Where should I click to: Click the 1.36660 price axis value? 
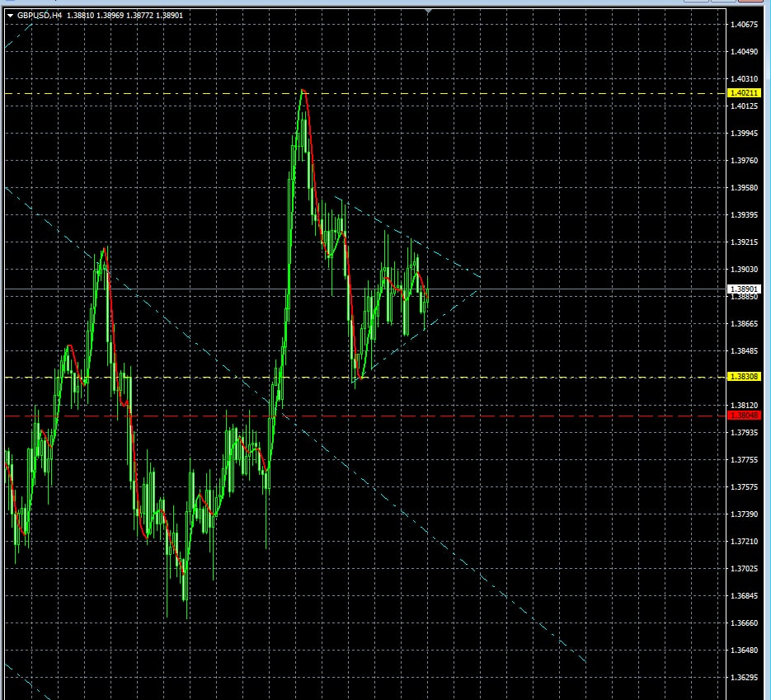pyautogui.click(x=744, y=623)
